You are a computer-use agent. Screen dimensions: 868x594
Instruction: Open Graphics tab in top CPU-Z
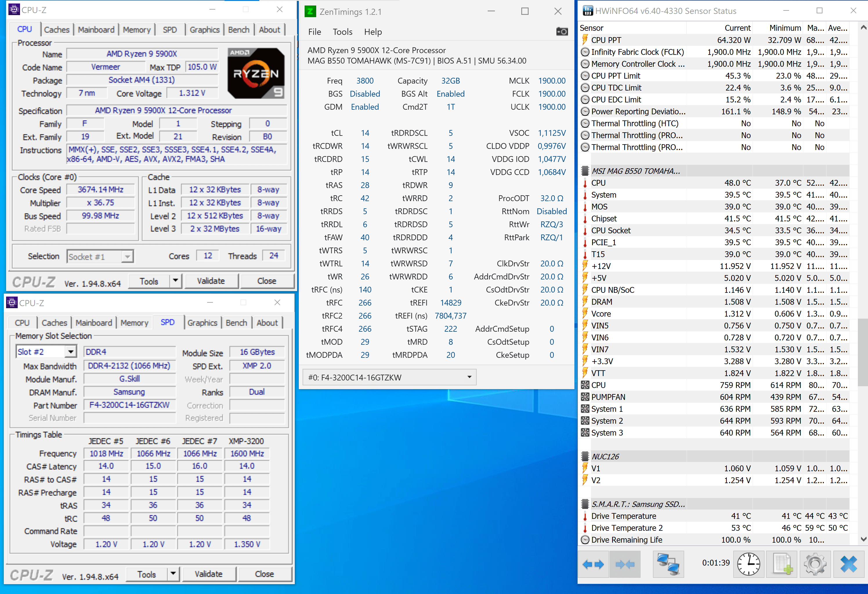point(204,30)
